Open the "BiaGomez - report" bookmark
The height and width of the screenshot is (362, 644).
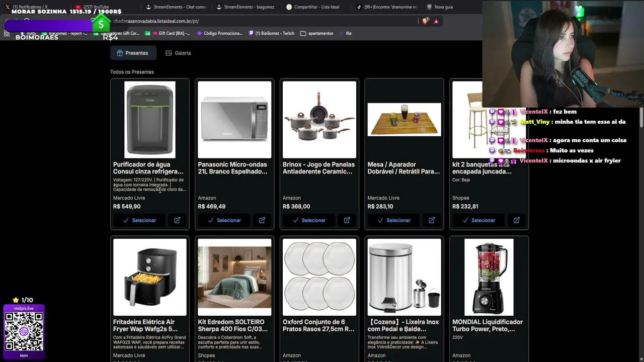click(x=65, y=33)
